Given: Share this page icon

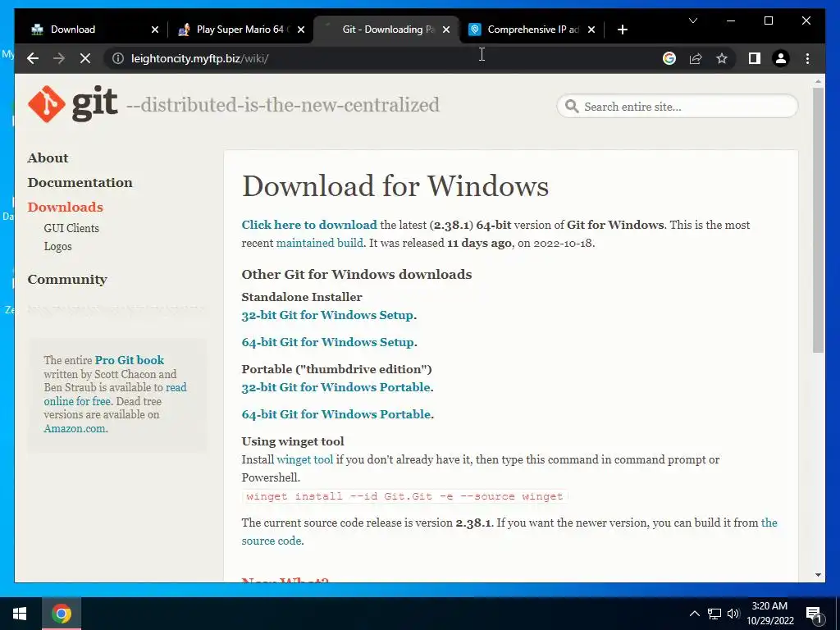Looking at the screenshot, I should click(x=696, y=58).
